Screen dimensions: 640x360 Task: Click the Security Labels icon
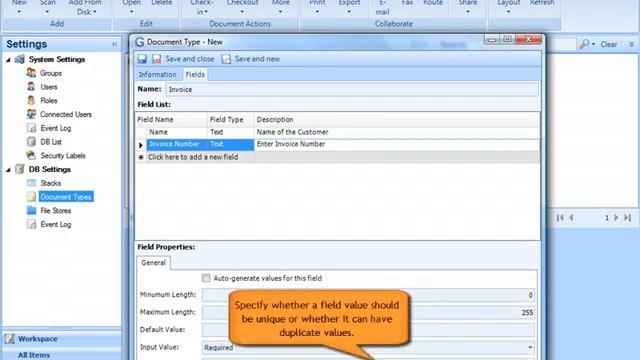tap(31, 156)
